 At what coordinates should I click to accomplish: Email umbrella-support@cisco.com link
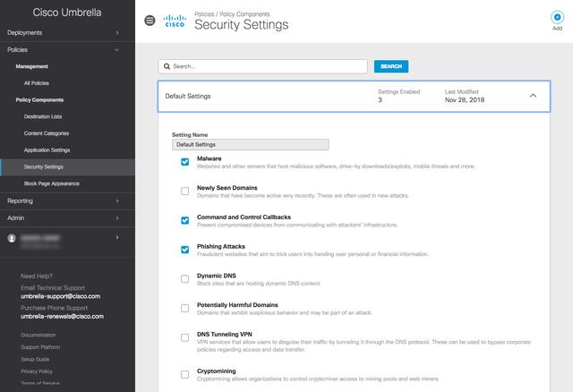(61, 296)
